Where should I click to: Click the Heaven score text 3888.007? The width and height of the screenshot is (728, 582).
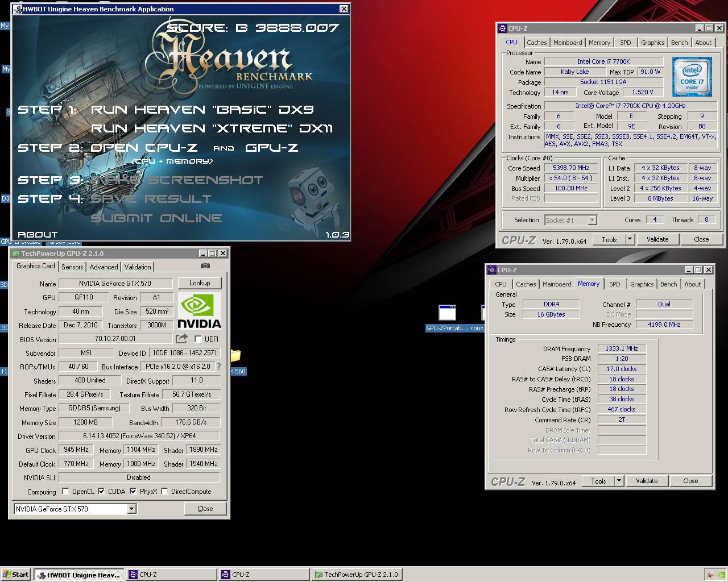click(297, 28)
